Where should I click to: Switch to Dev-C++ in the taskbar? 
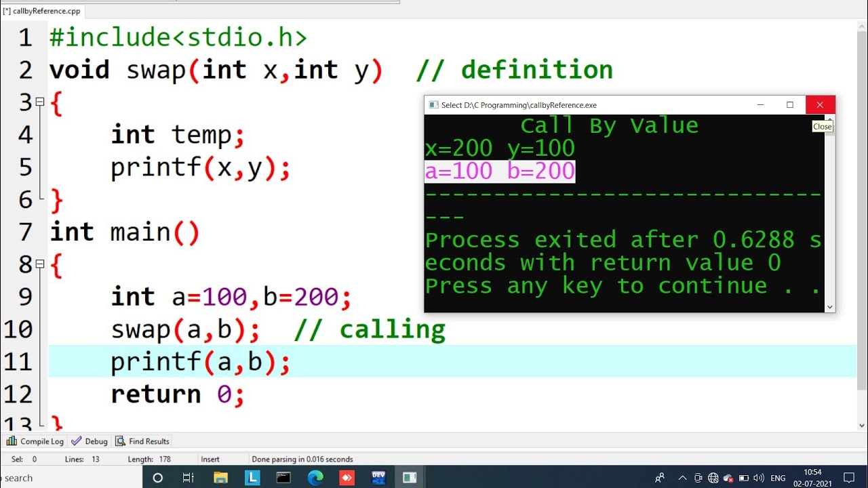coord(378,478)
